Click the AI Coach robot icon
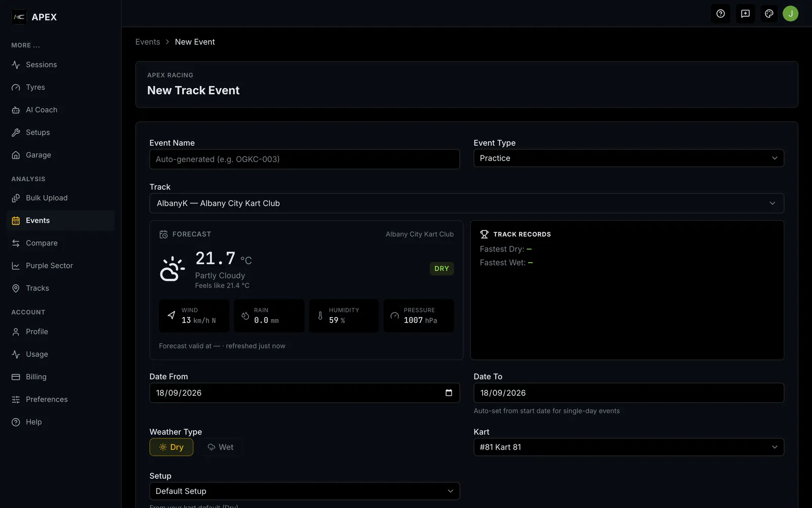The width and height of the screenshot is (812, 508). point(16,110)
